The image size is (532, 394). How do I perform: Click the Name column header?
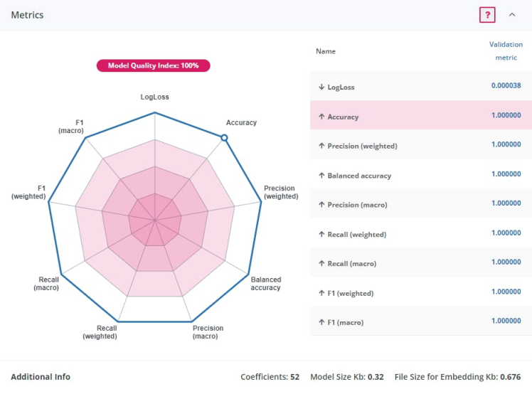coord(326,51)
